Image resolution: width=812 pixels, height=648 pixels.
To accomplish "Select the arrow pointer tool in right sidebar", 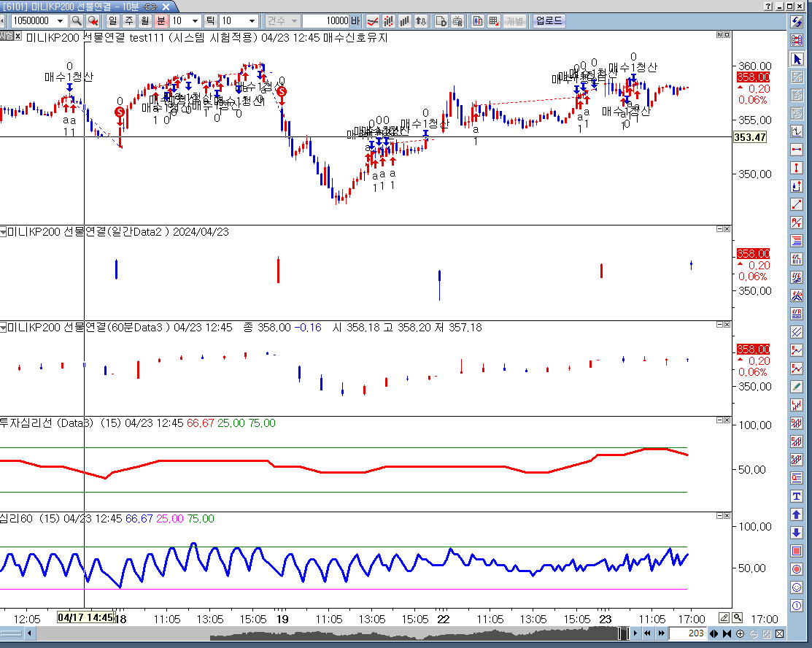I will pyautogui.click(x=797, y=58).
